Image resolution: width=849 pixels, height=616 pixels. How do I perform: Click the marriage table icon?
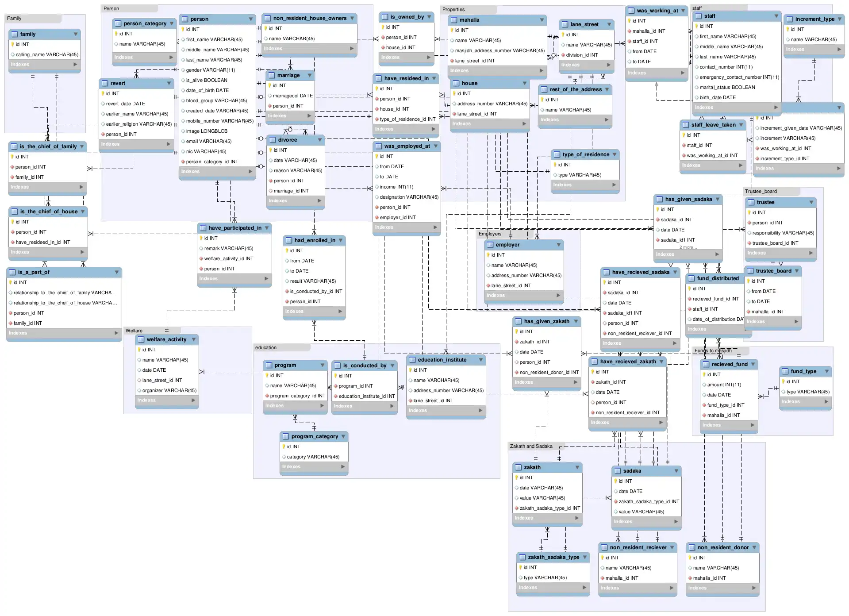tap(272, 75)
